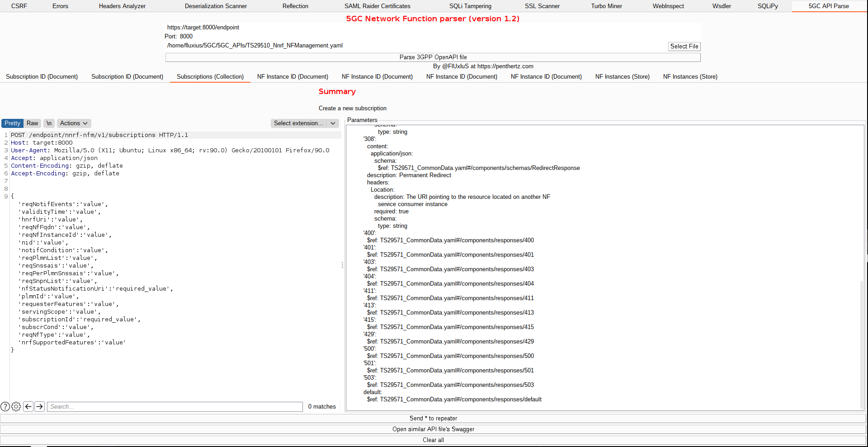Open the Errors tab
The width and height of the screenshot is (868, 447).
coord(60,6)
